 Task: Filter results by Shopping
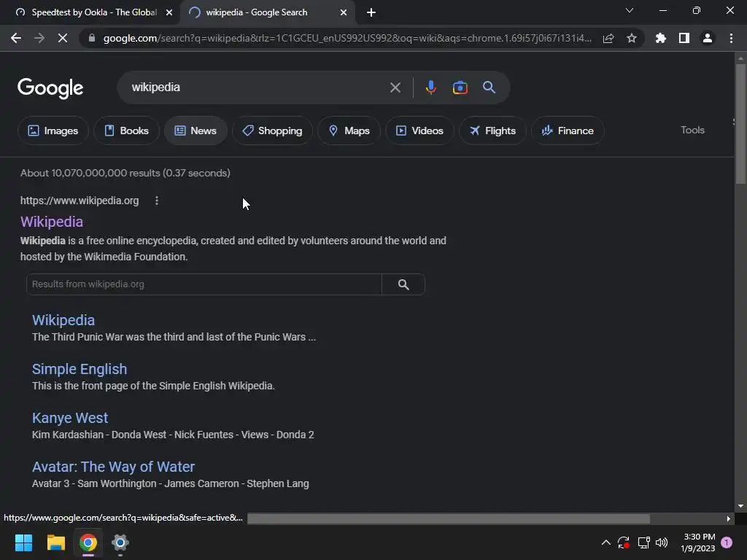pos(272,131)
